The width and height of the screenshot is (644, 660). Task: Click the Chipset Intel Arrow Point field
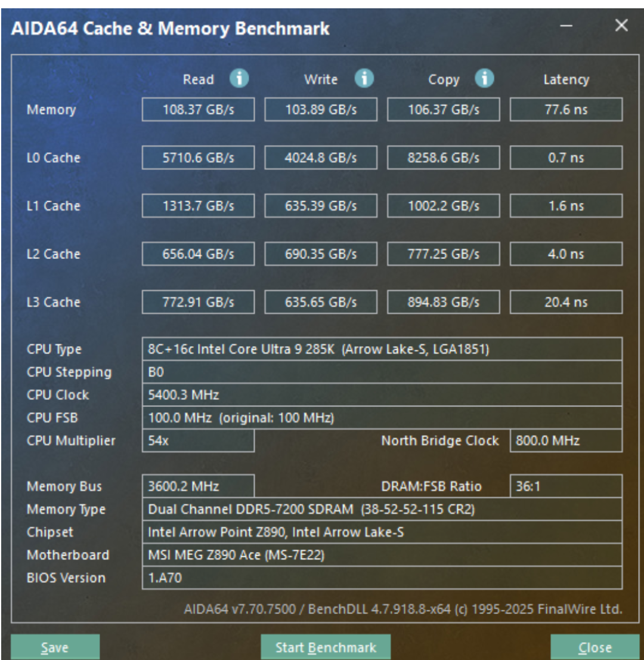click(x=382, y=532)
